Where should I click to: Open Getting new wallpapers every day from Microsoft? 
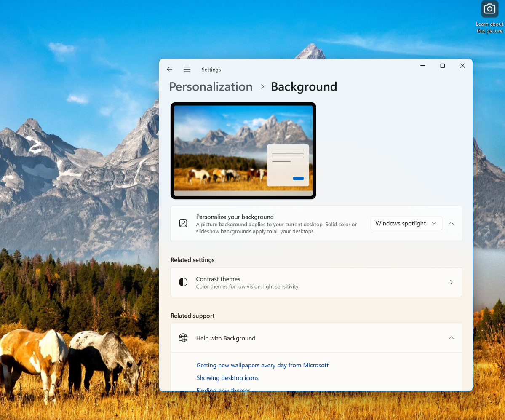(262, 365)
